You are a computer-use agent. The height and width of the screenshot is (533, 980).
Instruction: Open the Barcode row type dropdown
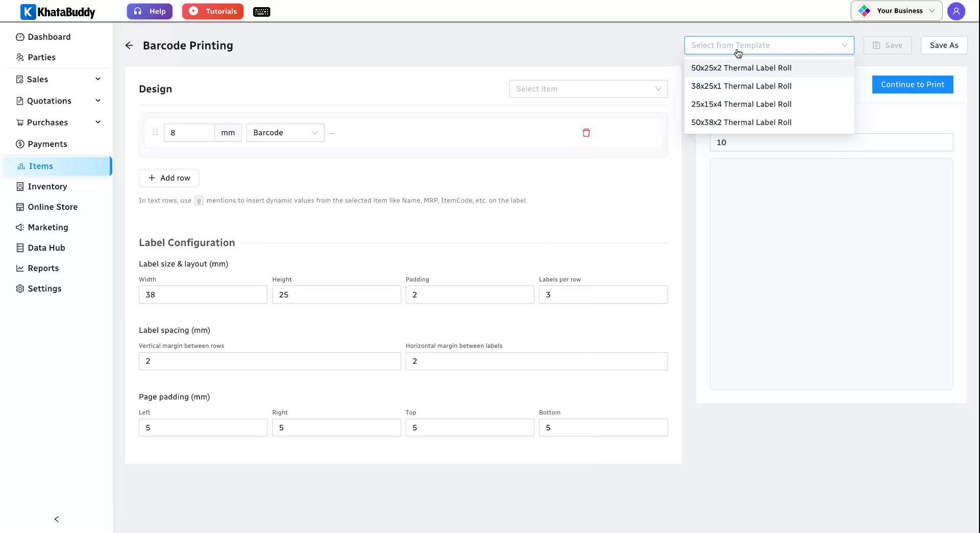pos(285,133)
